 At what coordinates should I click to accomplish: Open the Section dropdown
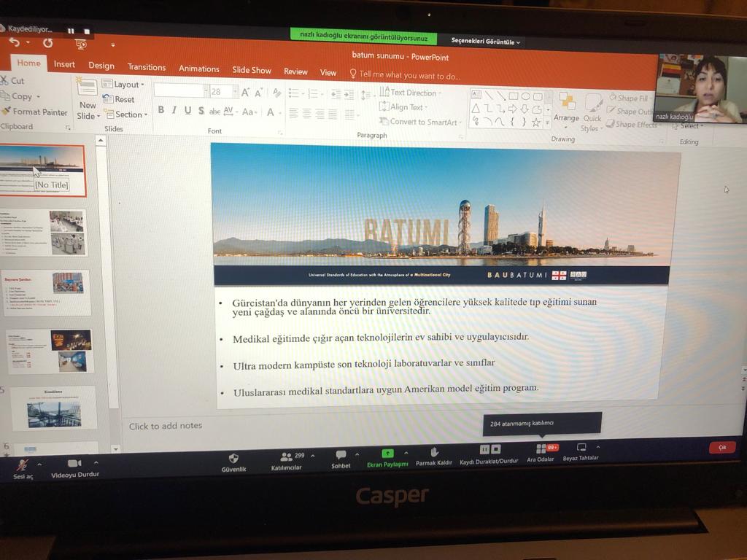point(126,114)
